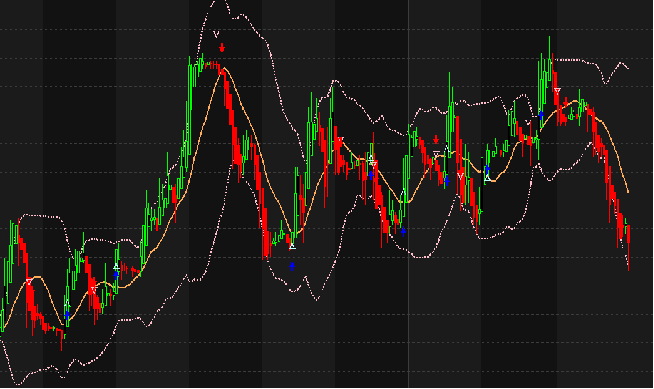Select the second blue buy arrow from the left
The width and height of the screenshot is (654, 389).
click(x=116, y=274)
